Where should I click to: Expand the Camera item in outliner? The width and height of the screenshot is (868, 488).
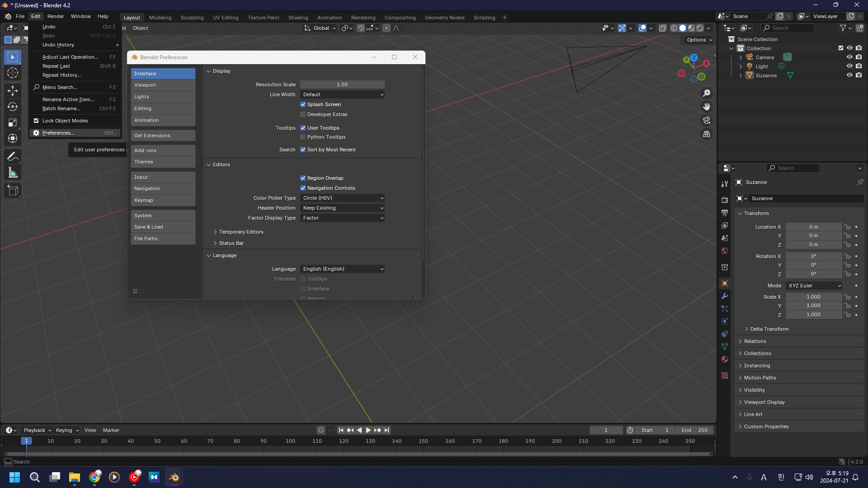pyautogui.click(x=741, y=57)
